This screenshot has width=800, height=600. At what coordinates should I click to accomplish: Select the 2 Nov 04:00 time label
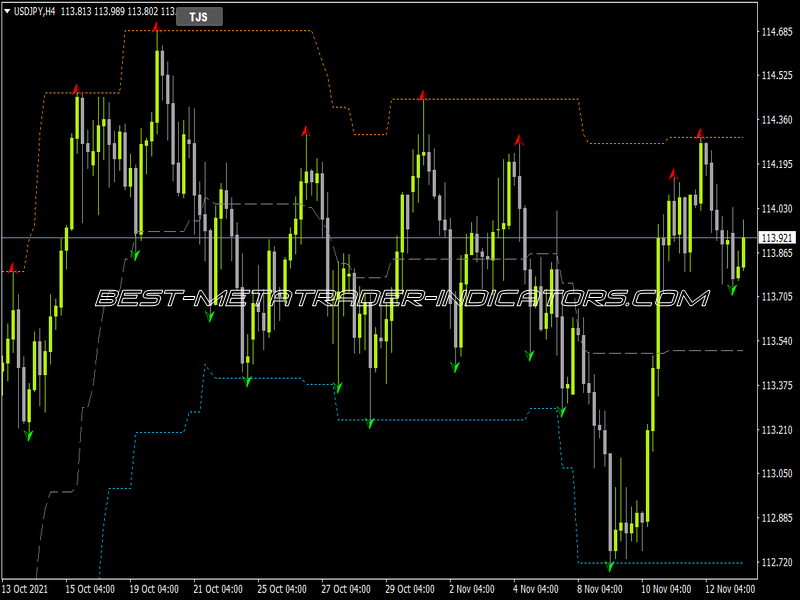472,589
